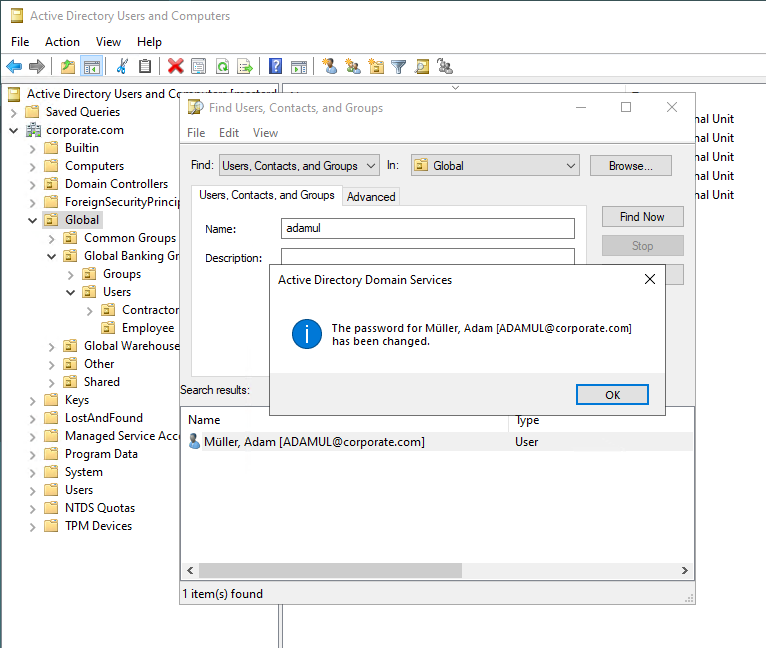This screenshot has width=766, height=648.
Task: Click the Find objects magnifier icon
Action: click(422, 66)
